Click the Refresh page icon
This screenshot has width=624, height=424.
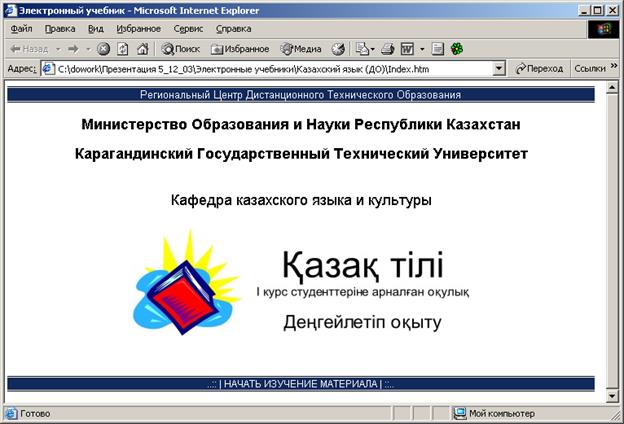(122, 48)
